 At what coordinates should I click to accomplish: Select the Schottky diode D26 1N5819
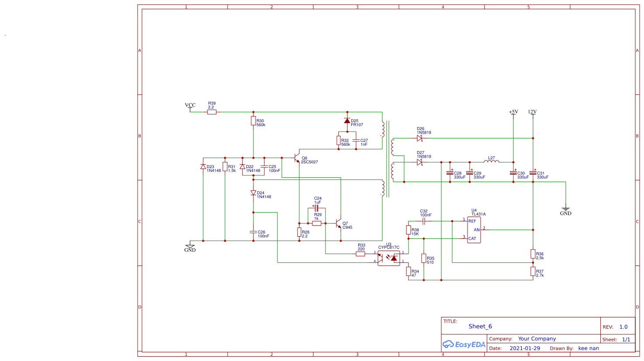(419, 138)
